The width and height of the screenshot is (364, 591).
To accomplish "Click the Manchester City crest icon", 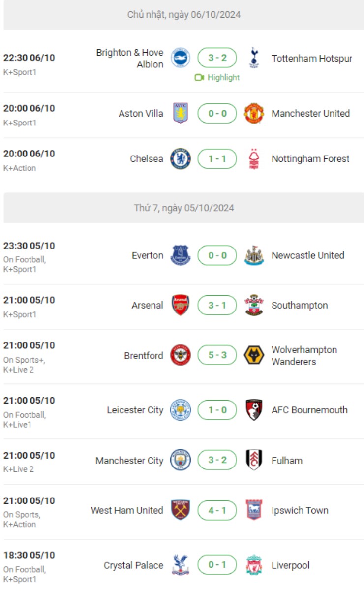I will (x=180, y=461).
